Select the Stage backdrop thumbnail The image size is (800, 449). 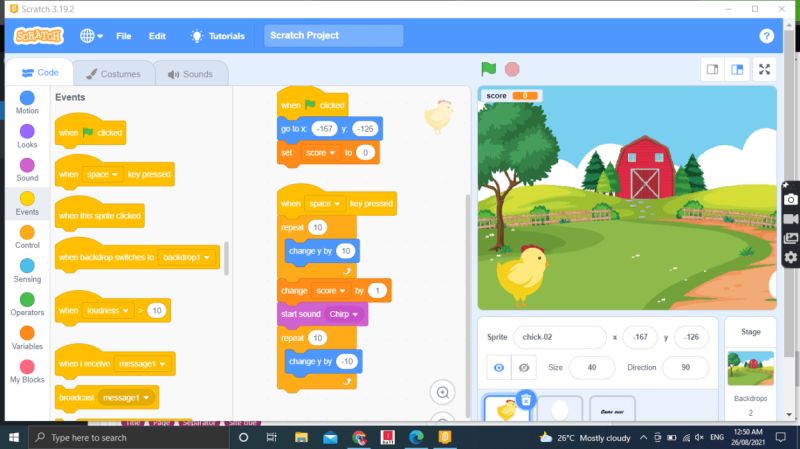[750, 368]
